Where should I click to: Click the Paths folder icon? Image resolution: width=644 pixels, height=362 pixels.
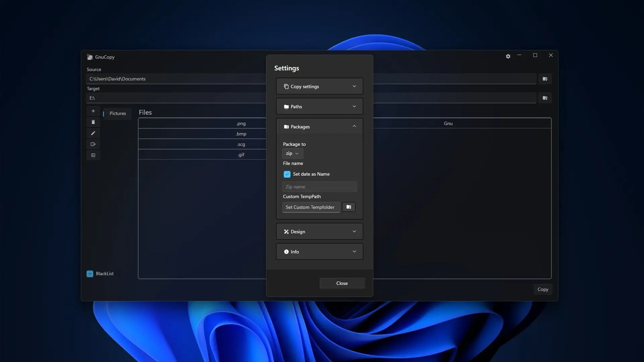pos(286,107)
